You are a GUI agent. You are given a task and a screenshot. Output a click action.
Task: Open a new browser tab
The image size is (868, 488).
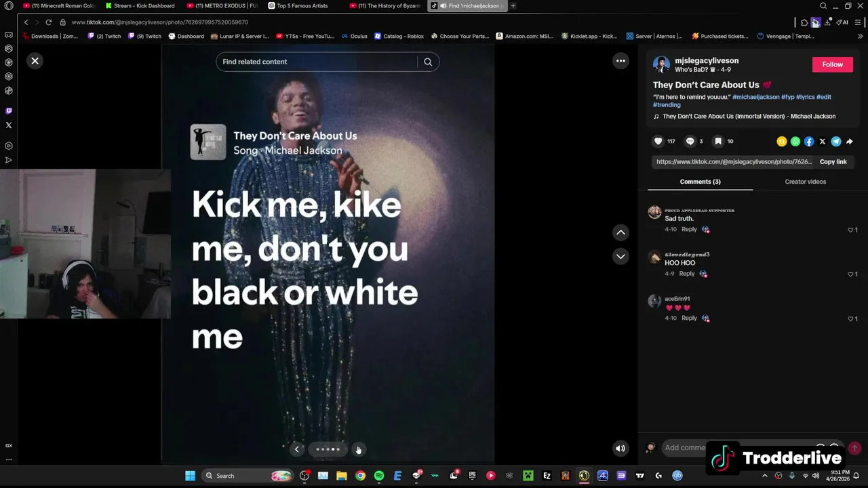pos(513,5)
